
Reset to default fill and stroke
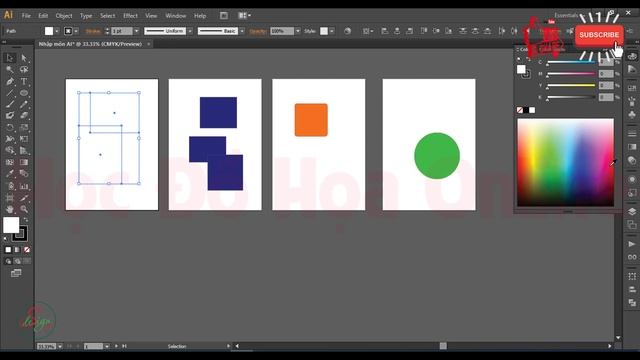pos(5,239)
